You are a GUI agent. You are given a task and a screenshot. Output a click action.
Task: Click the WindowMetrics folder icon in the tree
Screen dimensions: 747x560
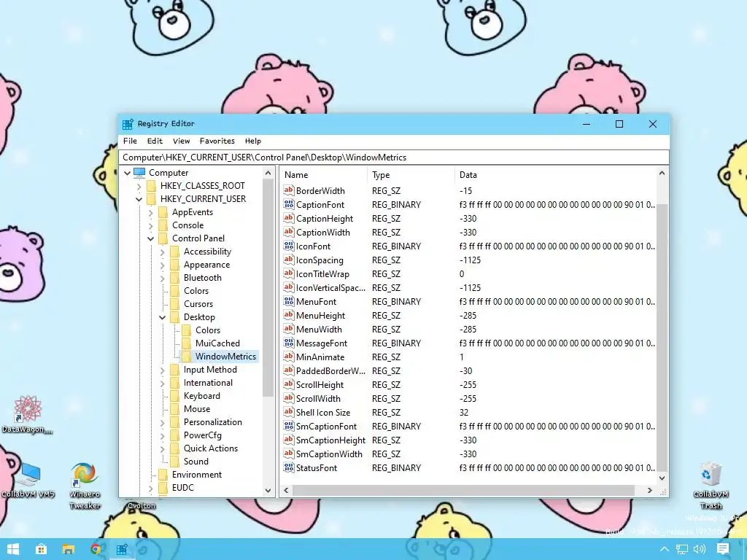[x=187, y=356]
